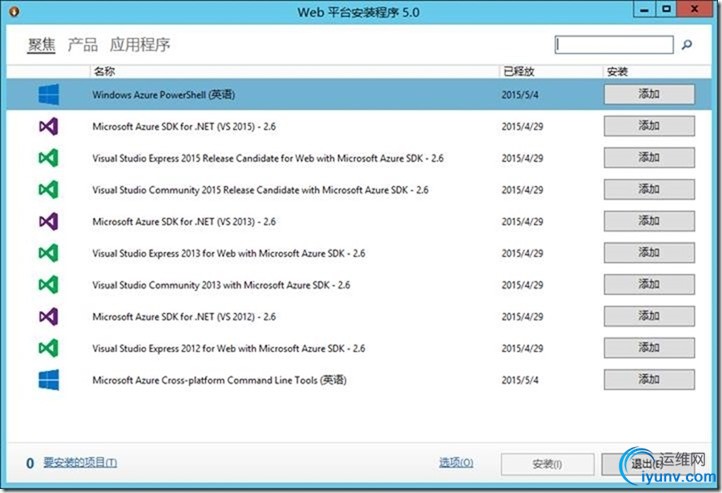
Task: Add Visual Studio Community 2013 with Azure SDK
Action: [649, 285]
